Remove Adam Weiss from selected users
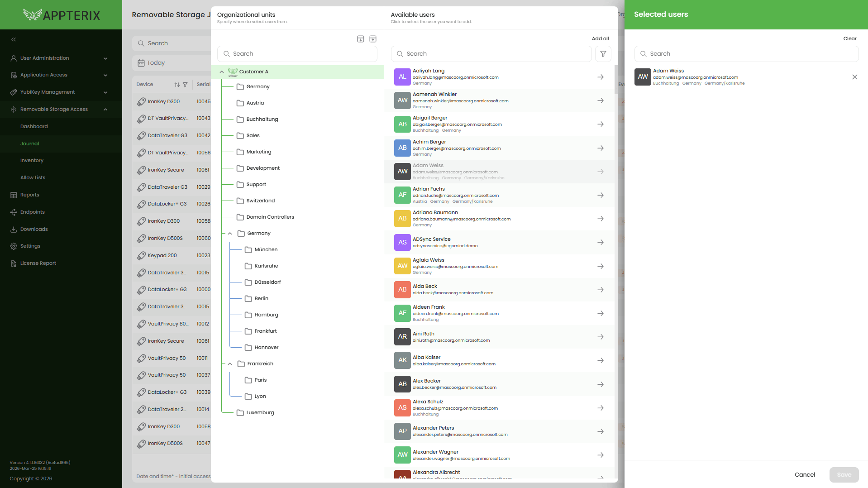The height and width of the screenshot is (488, 868). [854, 77]
